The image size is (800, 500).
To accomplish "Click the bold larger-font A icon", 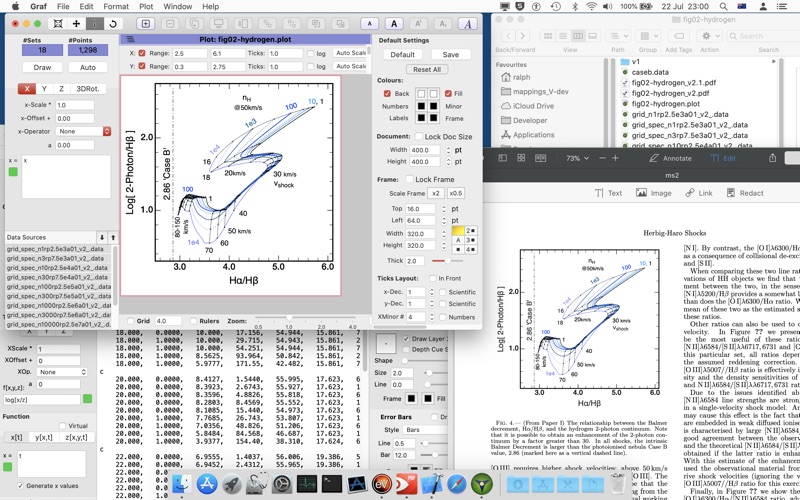I will 396,23.
